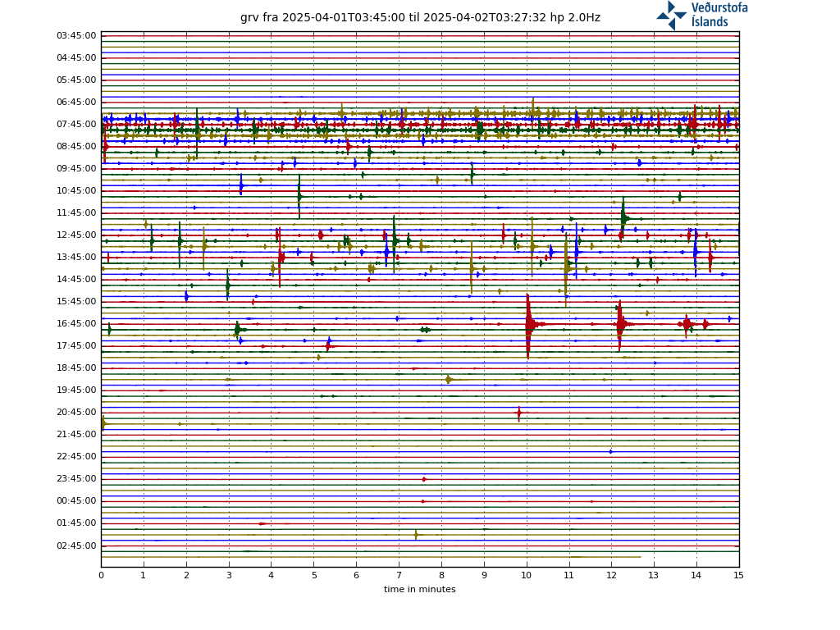Image resolution: width=840 pixels, height=630 pixels.
Task: Click x-axis tick label 5
Action: tap(314, 575)
